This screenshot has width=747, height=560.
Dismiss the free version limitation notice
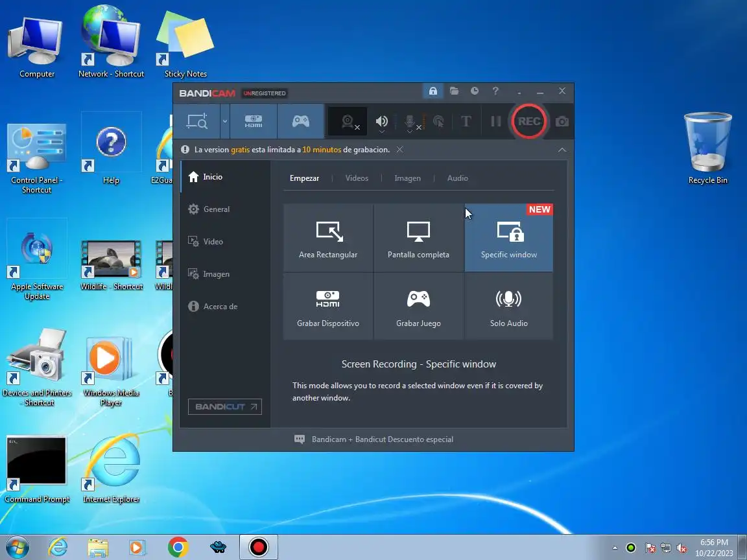coord(399,150)
